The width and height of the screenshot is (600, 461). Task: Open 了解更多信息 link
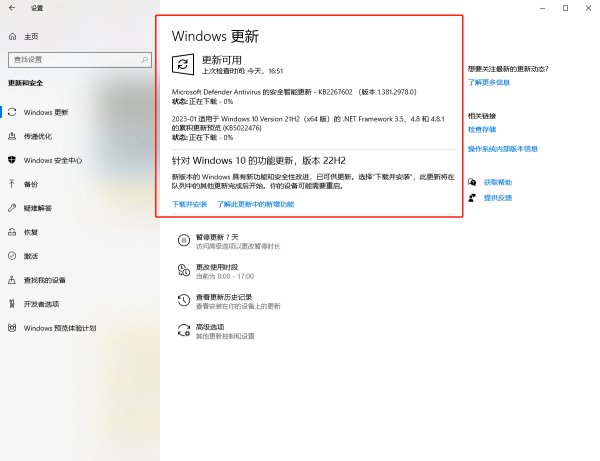489,82
